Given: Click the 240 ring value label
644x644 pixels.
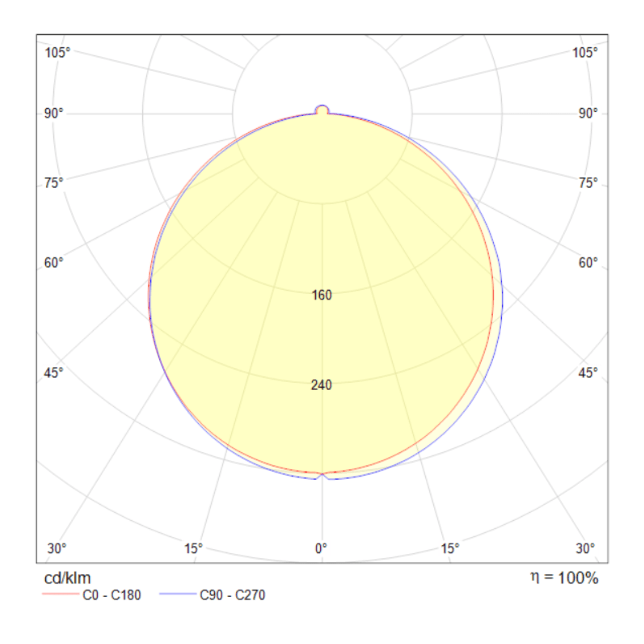Looking at the screenshot, I should coord(321,385).
